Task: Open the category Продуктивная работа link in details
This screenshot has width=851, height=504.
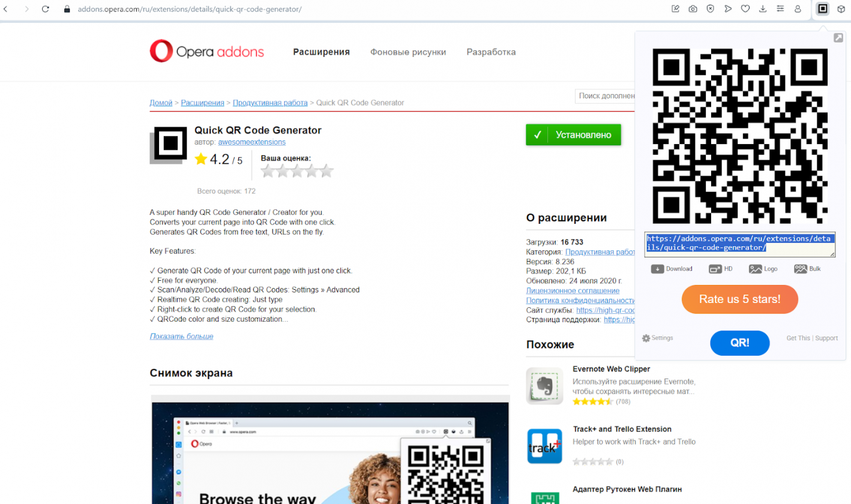Action: coord(600,252)
